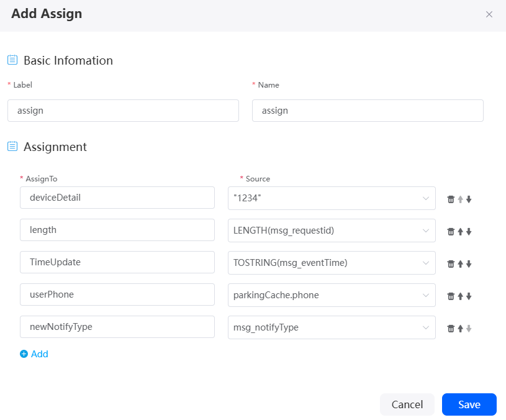Delete the length assignment row

(x=451, y=232)
